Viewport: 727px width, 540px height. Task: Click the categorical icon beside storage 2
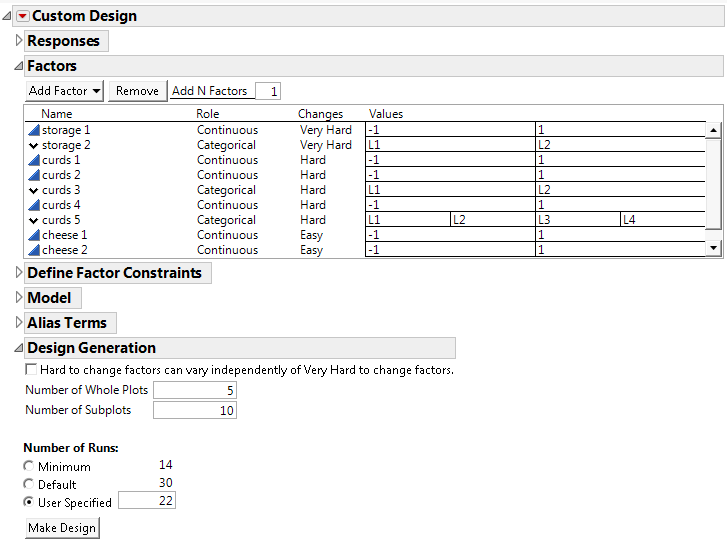(34, 145)
